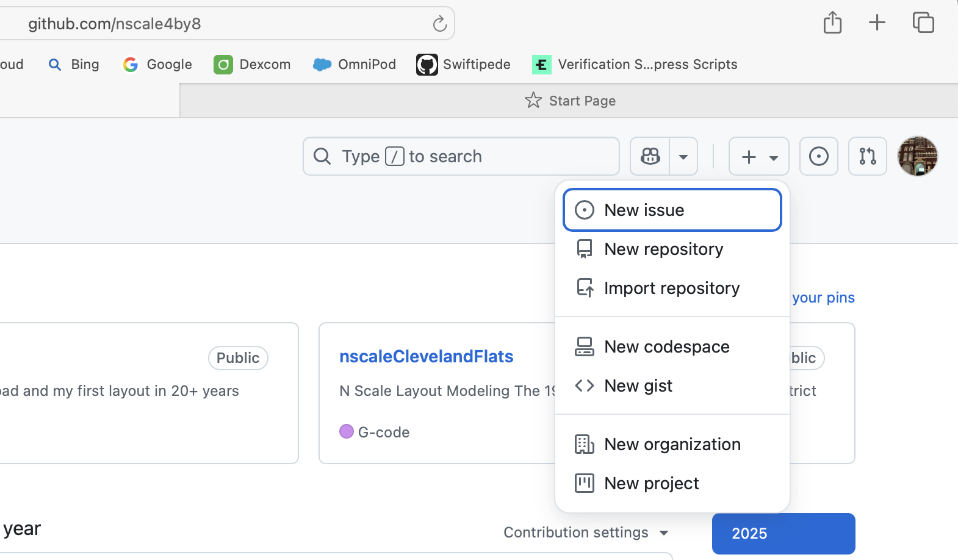
Task: Open the Copilot chat icon
Action: tap(650, 156)
